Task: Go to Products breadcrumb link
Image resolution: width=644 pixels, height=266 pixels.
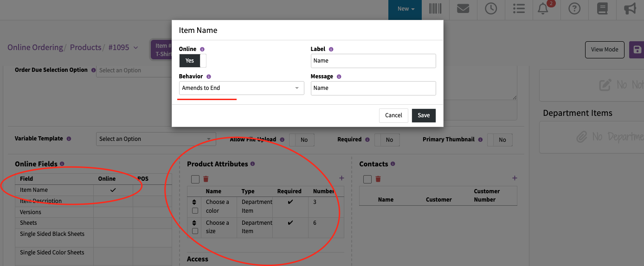Action: 85,47
